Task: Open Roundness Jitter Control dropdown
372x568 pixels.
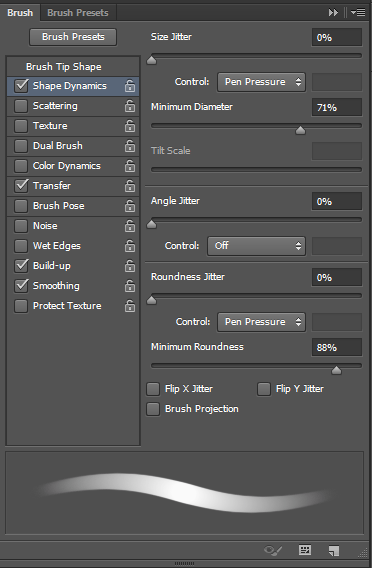Action: (261, 322)
